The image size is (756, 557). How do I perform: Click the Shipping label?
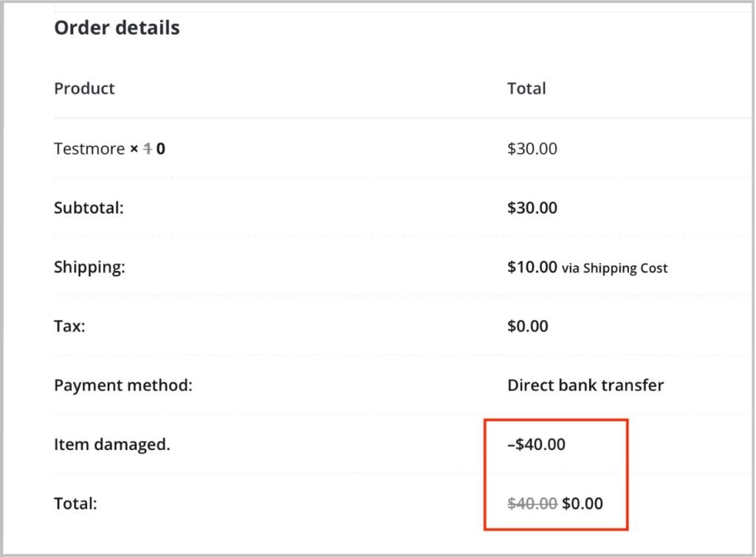tap(89, 267)
